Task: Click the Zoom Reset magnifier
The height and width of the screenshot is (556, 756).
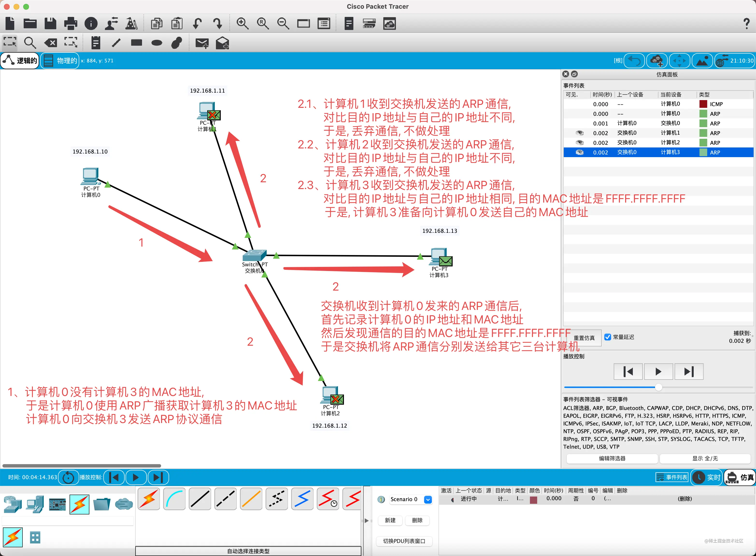Action: [263, 23]
